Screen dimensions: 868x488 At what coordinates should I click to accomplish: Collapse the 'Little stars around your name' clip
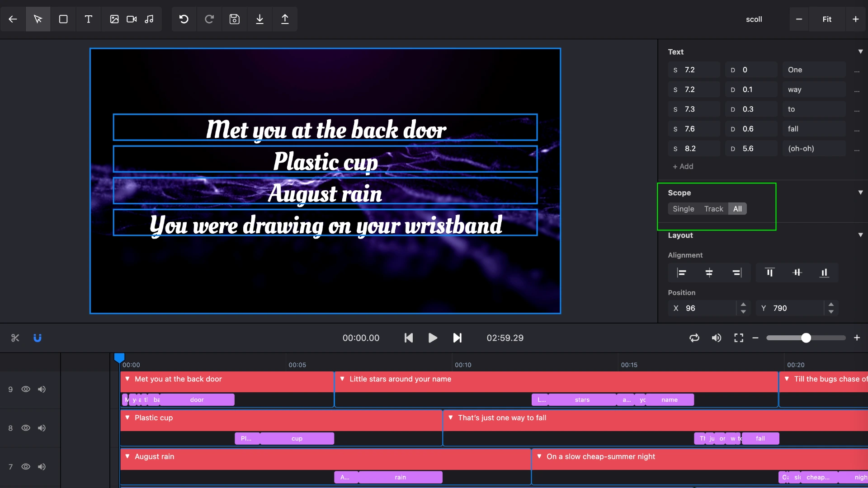(x=342, y=379)
